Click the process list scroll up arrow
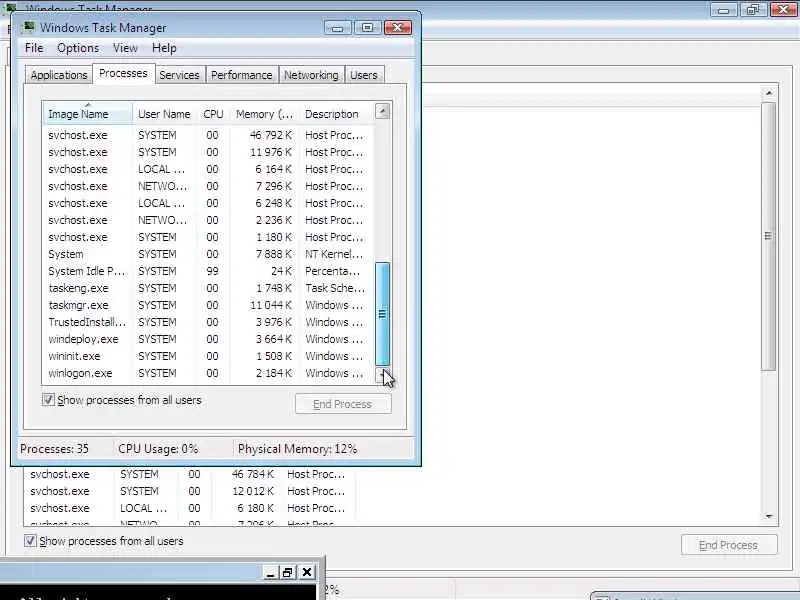 click(x=382, y=111)
